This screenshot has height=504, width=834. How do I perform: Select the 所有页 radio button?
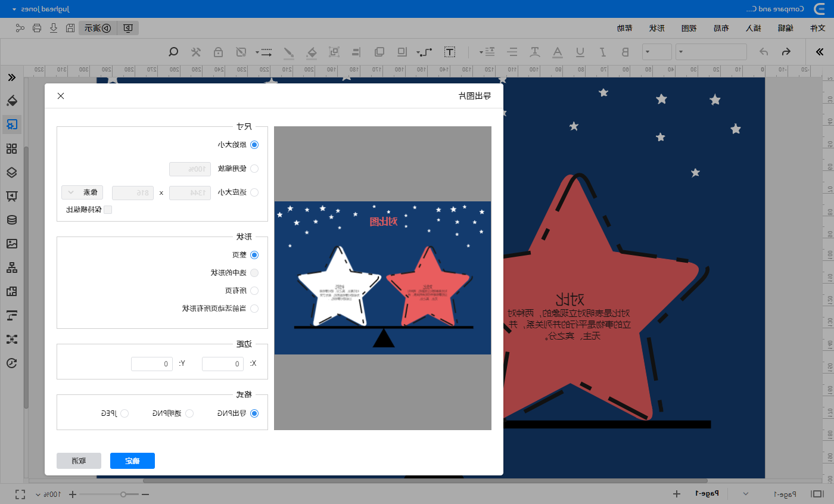[254, 291]
